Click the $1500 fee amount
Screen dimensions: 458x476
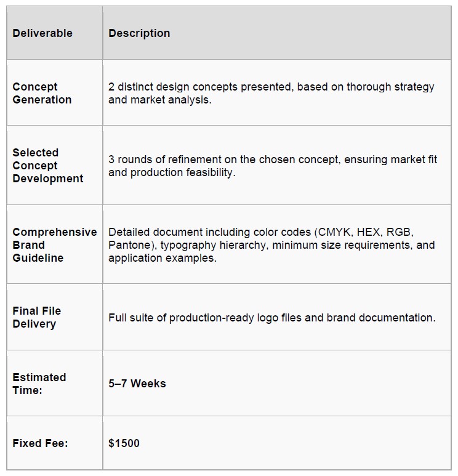[x=124, y=443]
